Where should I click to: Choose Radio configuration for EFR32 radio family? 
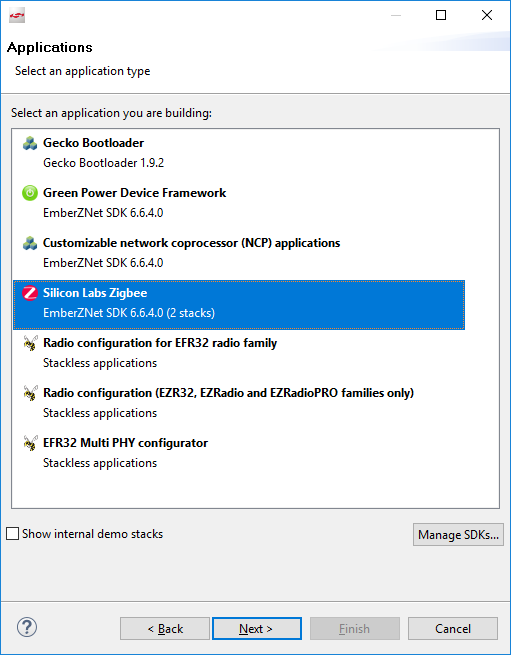[x=239, y=353]
